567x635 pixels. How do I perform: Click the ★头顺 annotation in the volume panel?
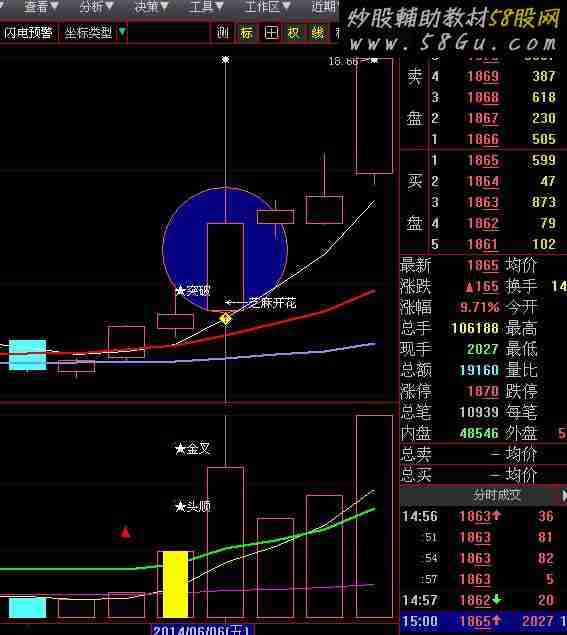[x=193, y=506]
